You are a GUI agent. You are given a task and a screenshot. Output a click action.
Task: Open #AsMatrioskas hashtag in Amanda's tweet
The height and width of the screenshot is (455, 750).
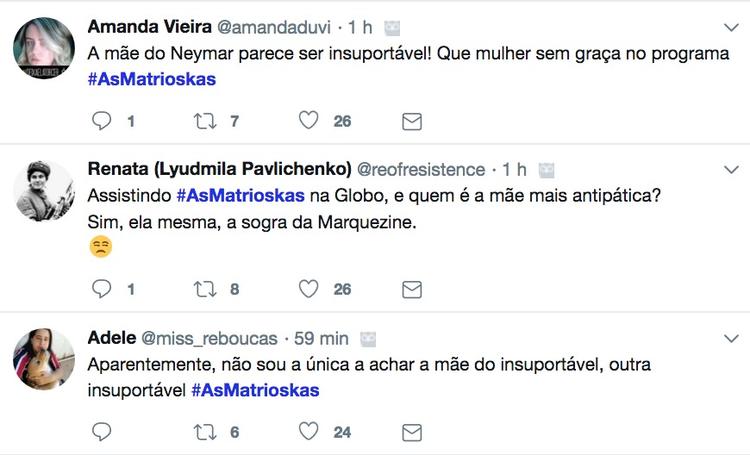152,79
